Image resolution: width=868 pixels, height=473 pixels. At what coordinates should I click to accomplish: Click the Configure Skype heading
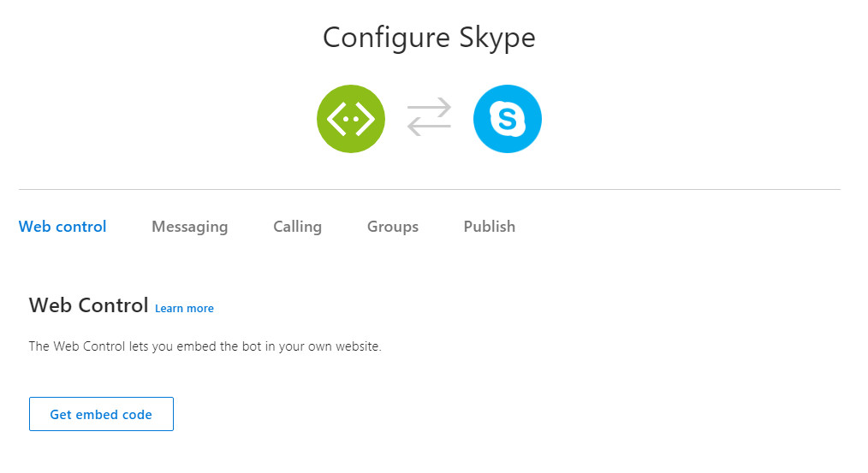[429, 38]
